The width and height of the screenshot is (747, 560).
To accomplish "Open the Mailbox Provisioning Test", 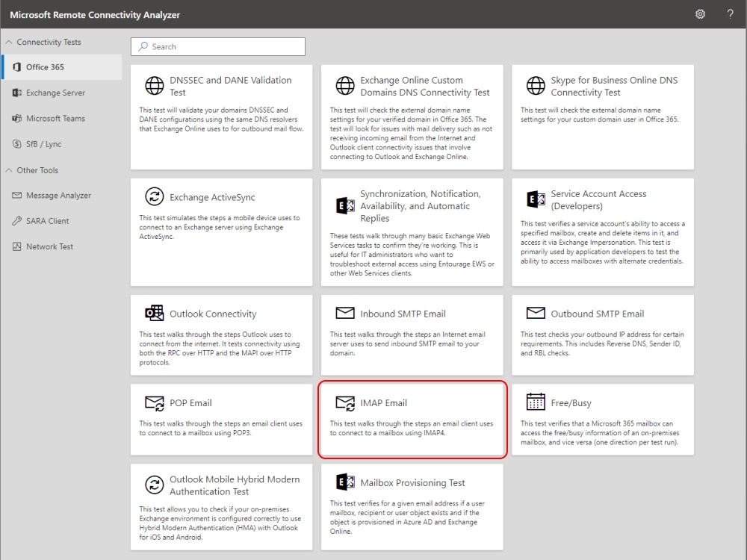I will click(412, 507).
